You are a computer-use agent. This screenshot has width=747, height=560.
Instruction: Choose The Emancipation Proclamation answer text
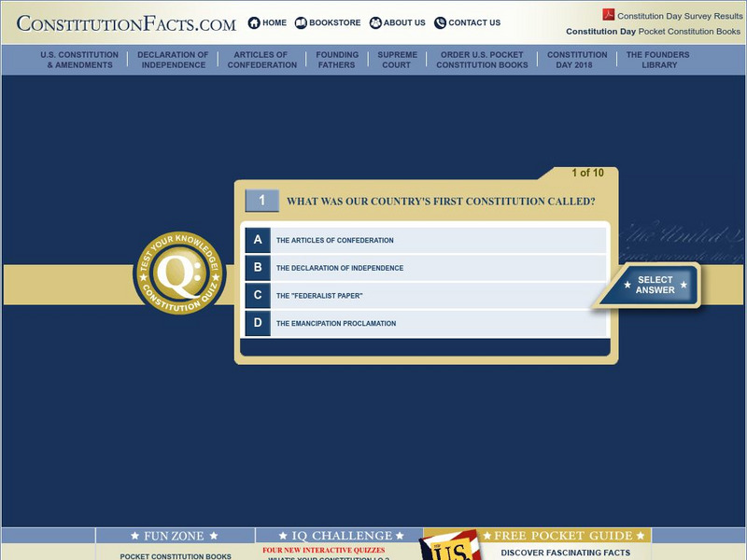(336, 323)
